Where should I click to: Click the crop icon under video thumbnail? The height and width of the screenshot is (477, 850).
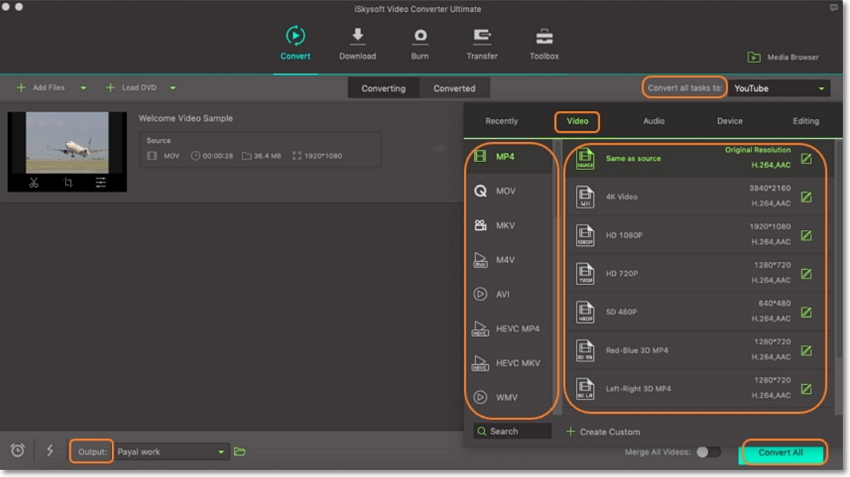pos(68,183)
